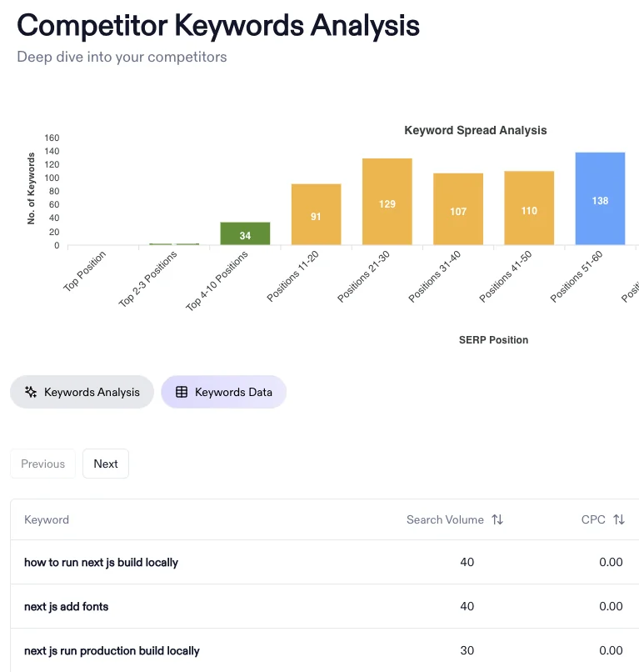The height and width of the screenshot is (672, 639).
Task: Click the grid table icon on Keywords Data button
Action: (x=182, y=391)
